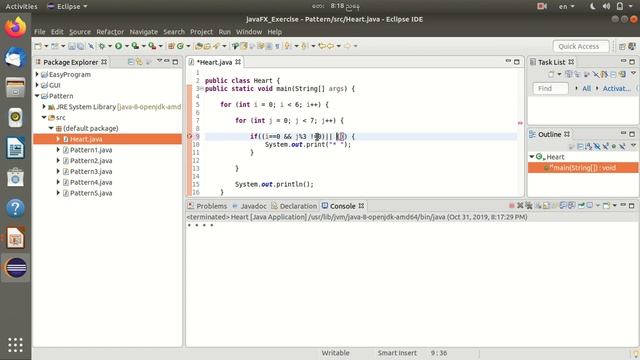
Task: Click the All link in the Task List
Action: (587, 88)
